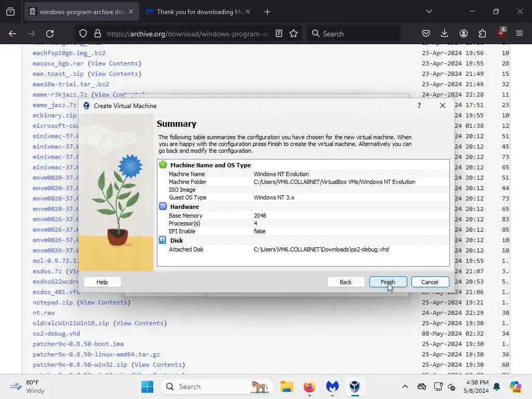Viewport: 532px width, 399px height.
Task: Switch to windows-program-archive browser tab
Action: (82, 12)
